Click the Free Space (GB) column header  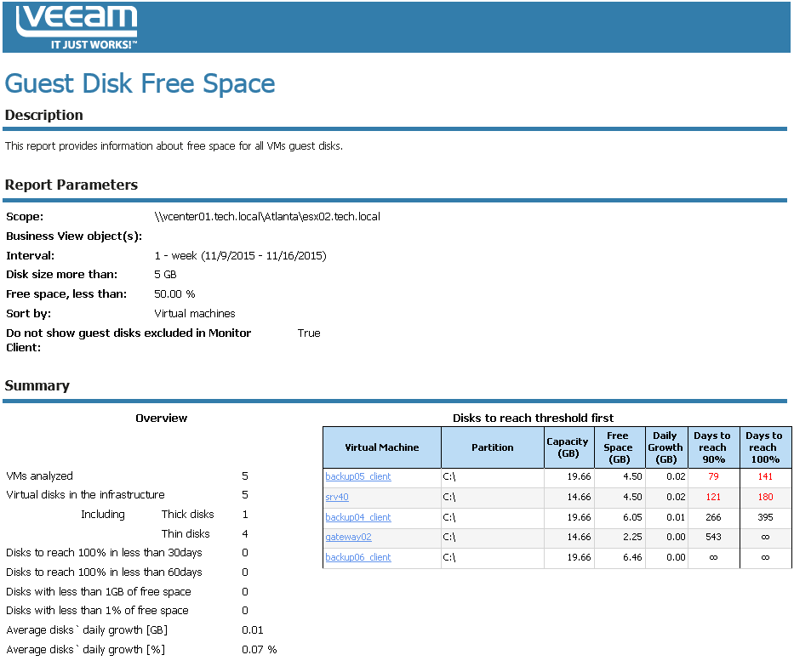620,447
